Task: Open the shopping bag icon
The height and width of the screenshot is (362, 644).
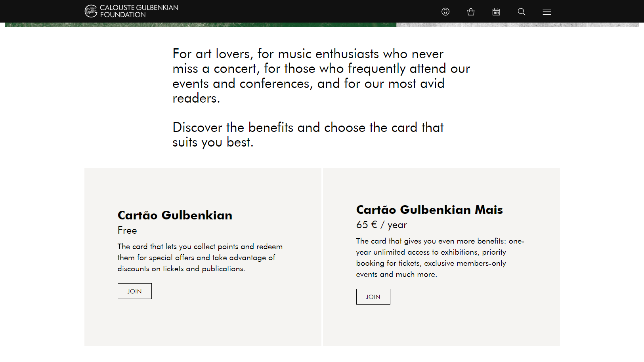Action: click(471, 11)
